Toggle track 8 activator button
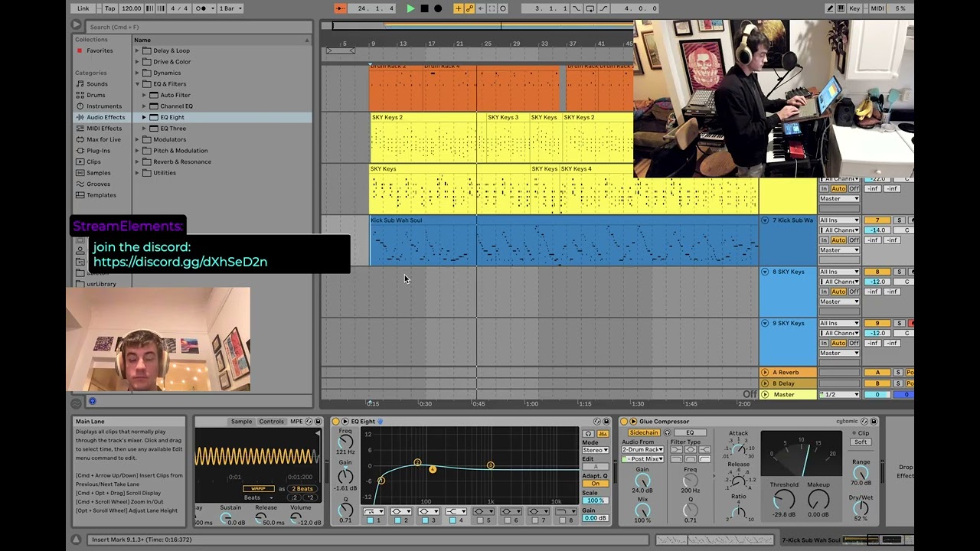This screenshot has width=980, height=551. (877, 272)
